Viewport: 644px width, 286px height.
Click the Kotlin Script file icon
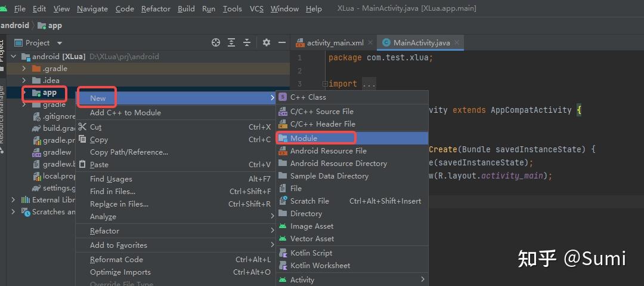283,253
